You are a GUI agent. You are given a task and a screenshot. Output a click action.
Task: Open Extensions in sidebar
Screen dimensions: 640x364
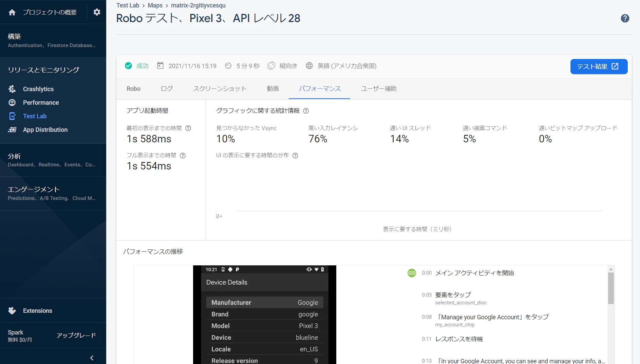pyautogui.click(x=38, y=310)
